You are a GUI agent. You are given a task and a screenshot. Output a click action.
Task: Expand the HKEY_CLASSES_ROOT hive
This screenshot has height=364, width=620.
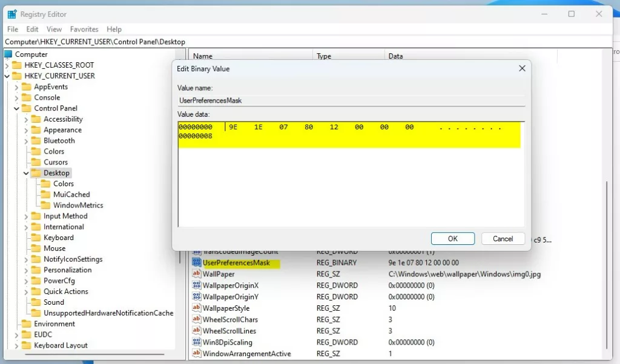[7, 65]
